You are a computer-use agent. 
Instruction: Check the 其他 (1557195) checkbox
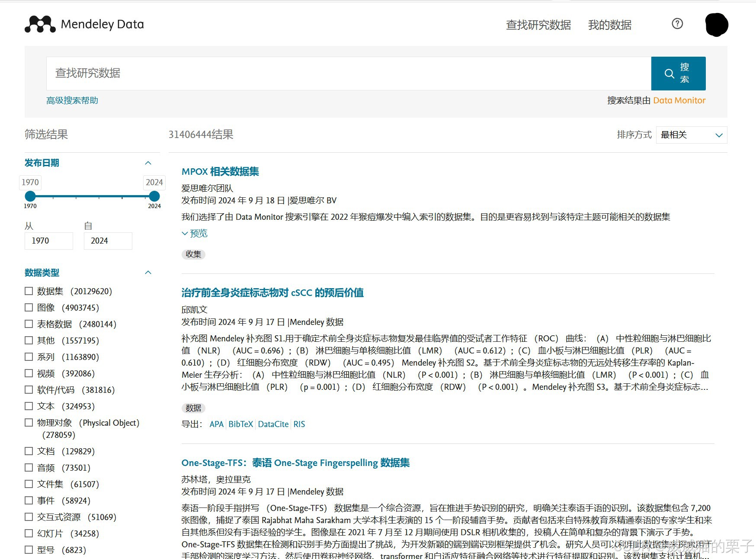[29, 341]
